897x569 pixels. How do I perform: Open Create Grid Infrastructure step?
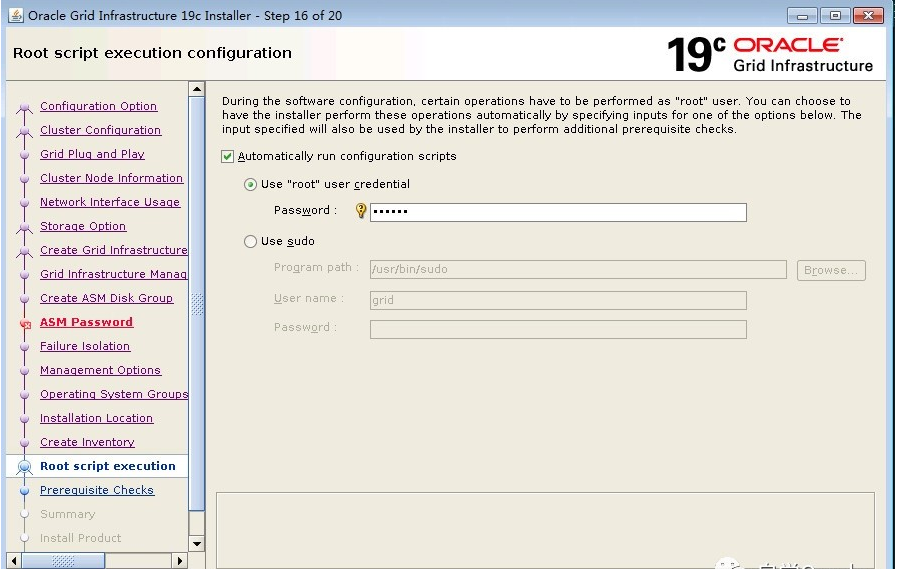click(114, 250)
